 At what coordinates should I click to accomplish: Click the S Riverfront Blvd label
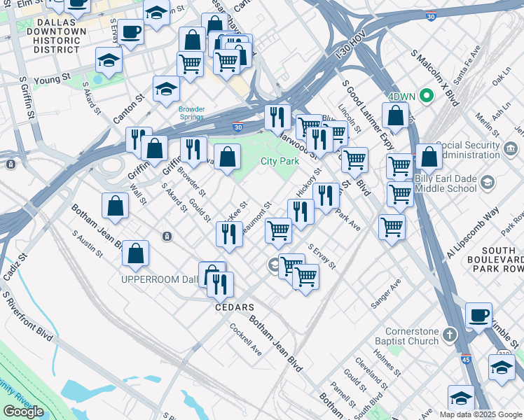tap(27, 316)
